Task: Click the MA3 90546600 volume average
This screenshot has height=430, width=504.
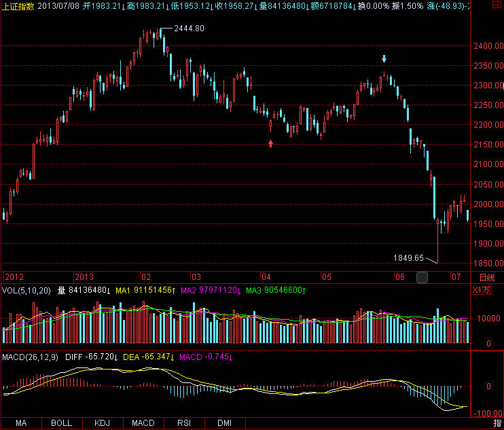Action: coord(276,291)
